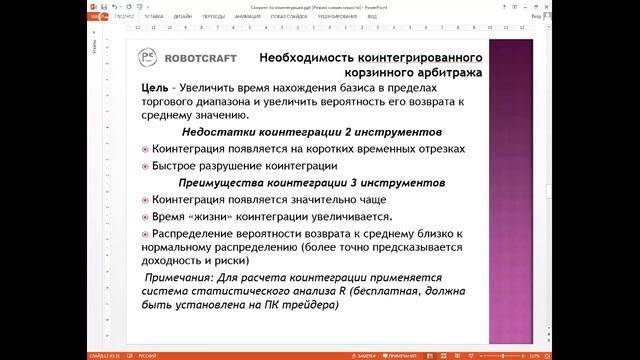Click the Undo arrow icon
640x360 pixels.
(114, 7)
